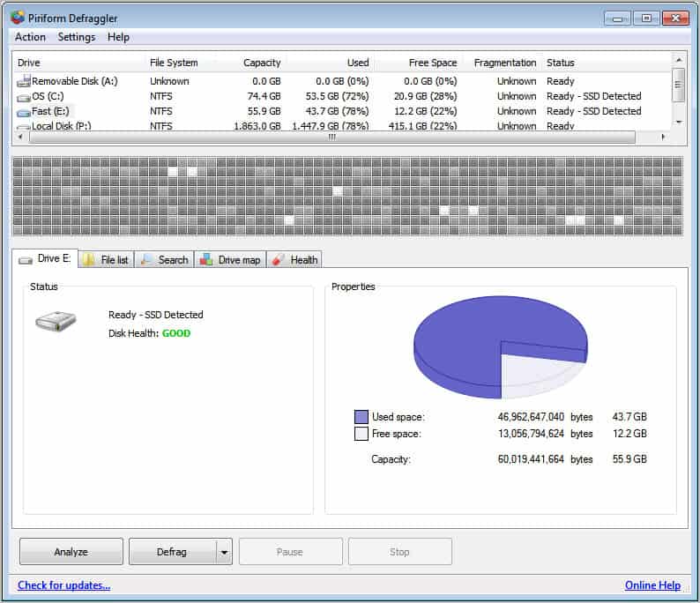Click the Online Help link

point(652,585)
